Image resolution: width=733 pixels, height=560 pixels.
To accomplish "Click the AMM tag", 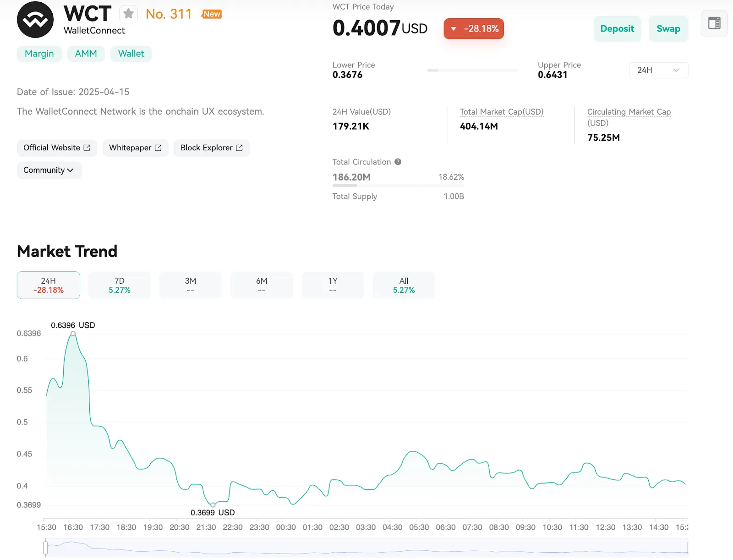I will 86,54.
